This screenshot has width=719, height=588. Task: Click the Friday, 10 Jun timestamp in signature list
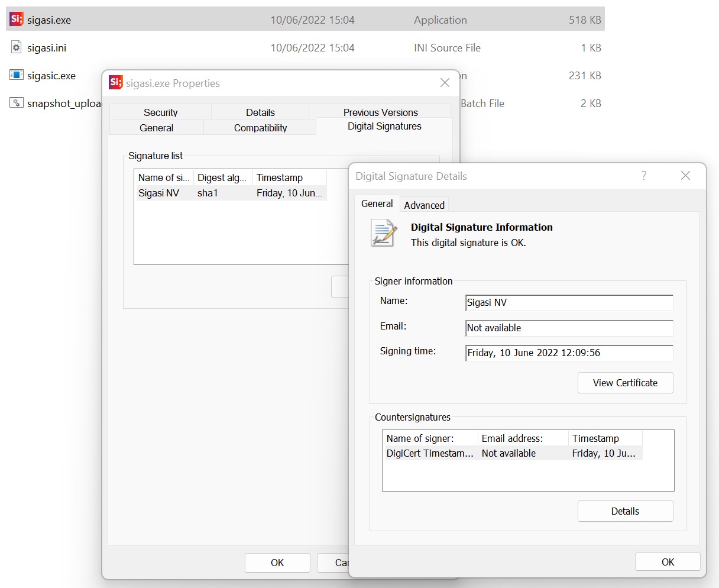coord(289,193)
